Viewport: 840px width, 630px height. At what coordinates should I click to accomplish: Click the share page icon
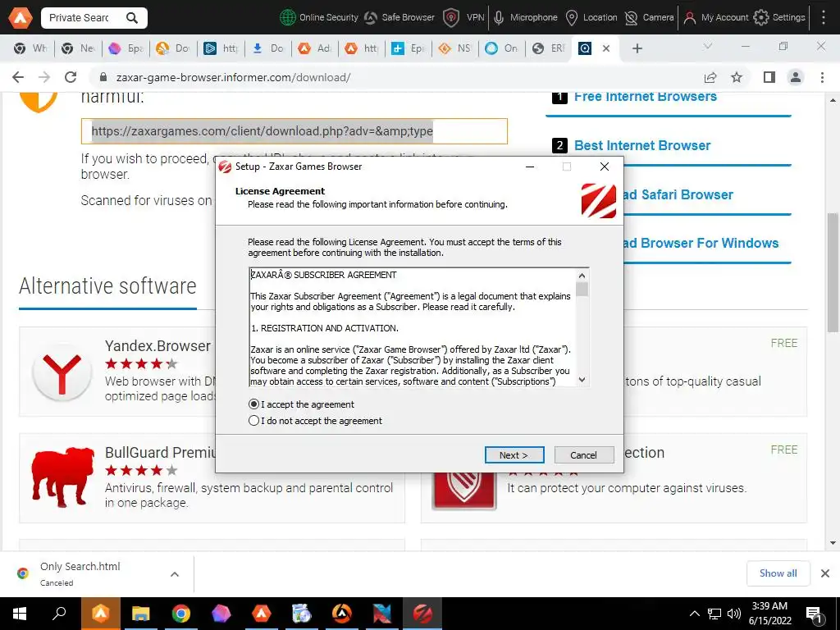pyautogui.click(x=710, y=77)
